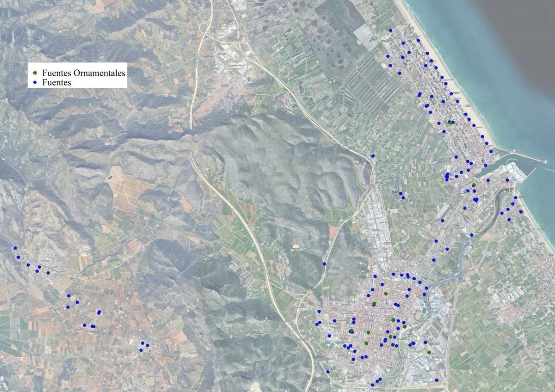Viewport: 555px width, 392px height.
Task: Click the lone blue dot at the city's southwest corner
Action: click(x=327, y=372)
